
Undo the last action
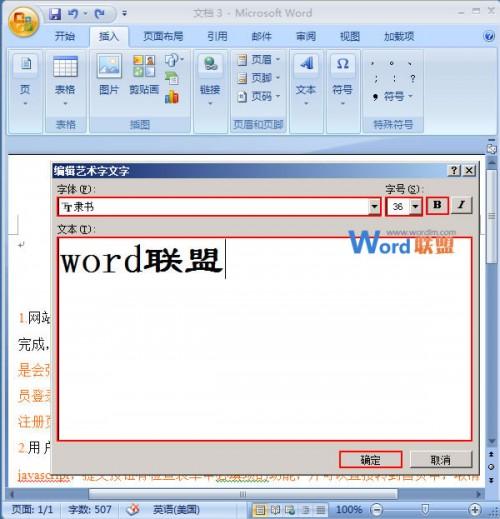pyautogui.click(x=73, y=14)
